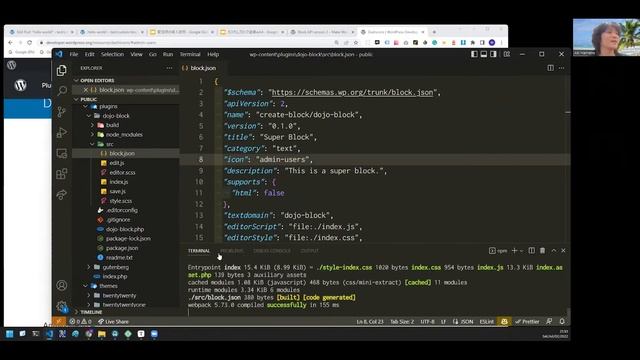
Task: Click Live Share in status bar
Action: coord(113,322)
